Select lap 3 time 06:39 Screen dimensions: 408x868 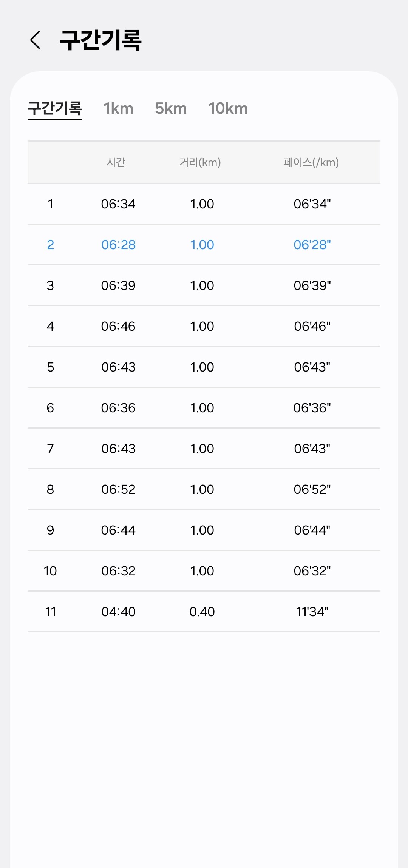[118, 285]
